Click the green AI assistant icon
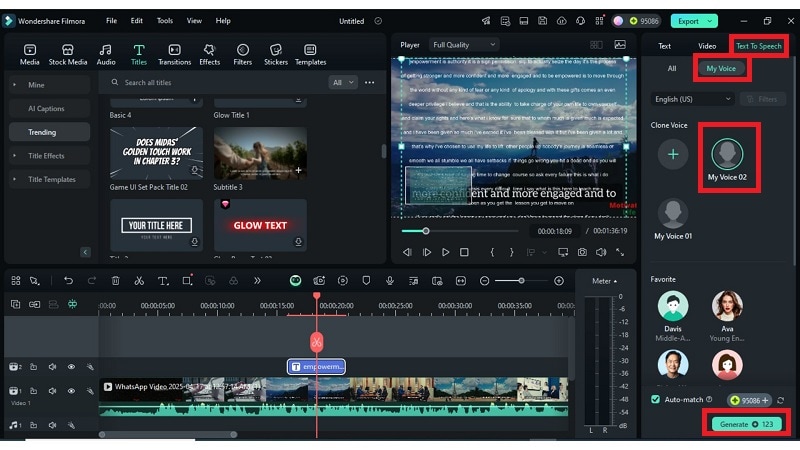800x450 pixels. 295,281
